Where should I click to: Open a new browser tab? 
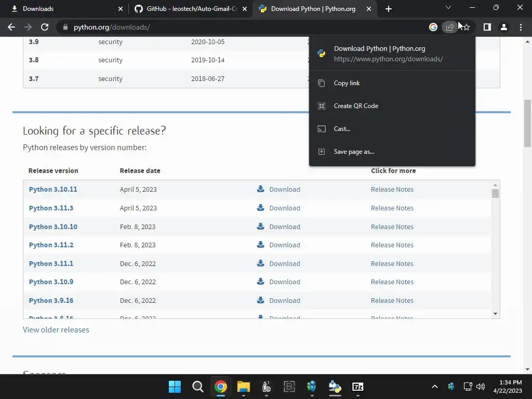pos(389,9)
